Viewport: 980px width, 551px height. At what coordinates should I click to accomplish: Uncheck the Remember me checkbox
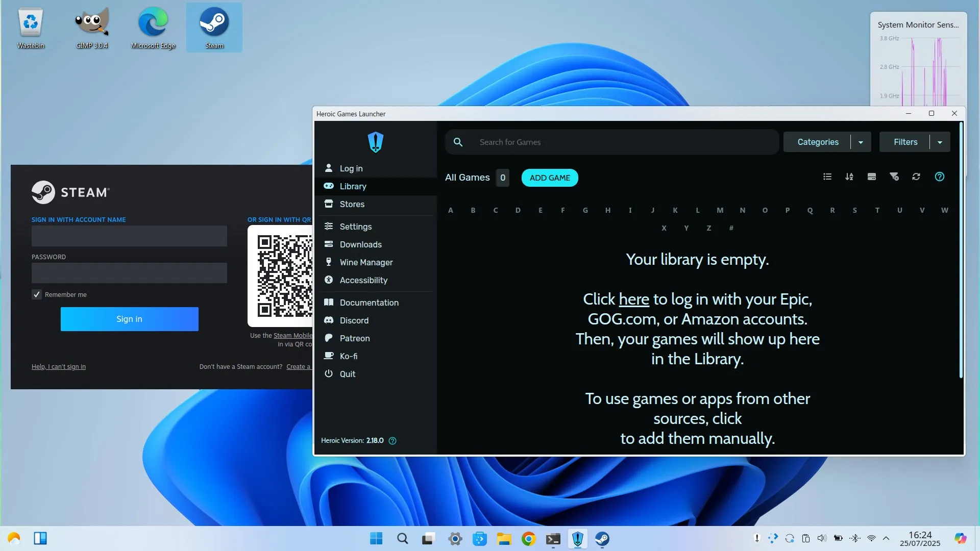coord(37,294)
